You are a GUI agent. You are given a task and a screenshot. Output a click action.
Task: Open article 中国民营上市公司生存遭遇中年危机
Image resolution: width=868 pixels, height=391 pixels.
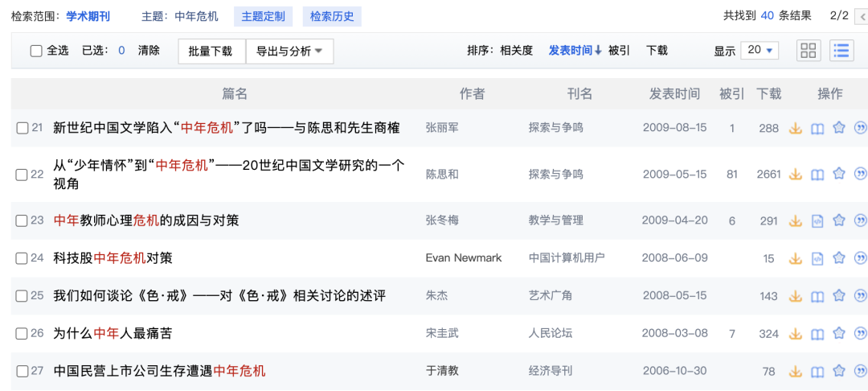pos(159,371)
